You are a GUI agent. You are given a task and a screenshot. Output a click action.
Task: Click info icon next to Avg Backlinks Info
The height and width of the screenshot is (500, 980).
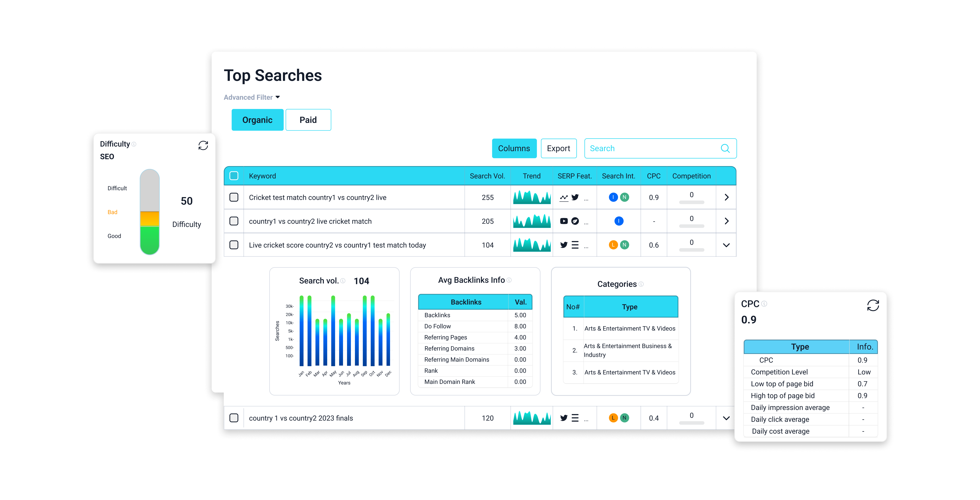click(509, 280)
